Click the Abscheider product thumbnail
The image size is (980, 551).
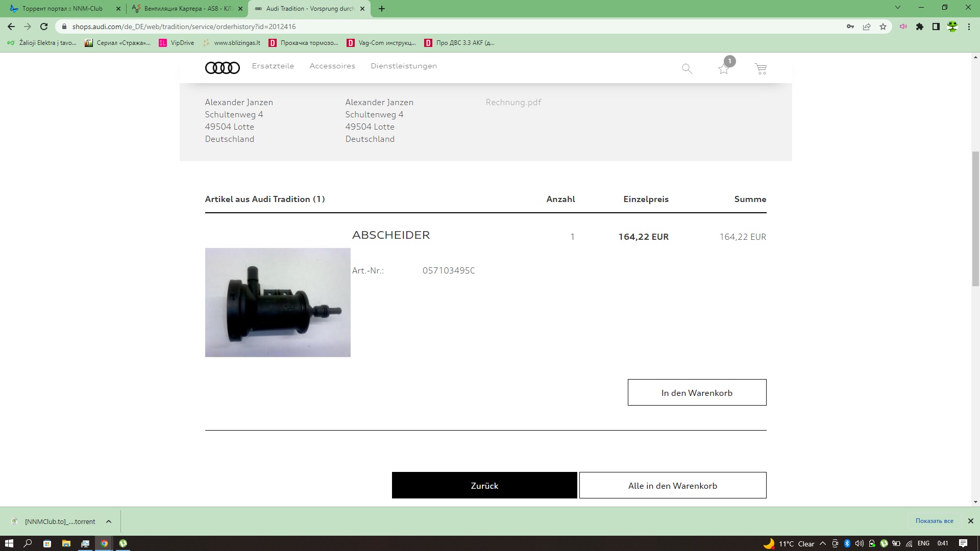coord(278,302)
